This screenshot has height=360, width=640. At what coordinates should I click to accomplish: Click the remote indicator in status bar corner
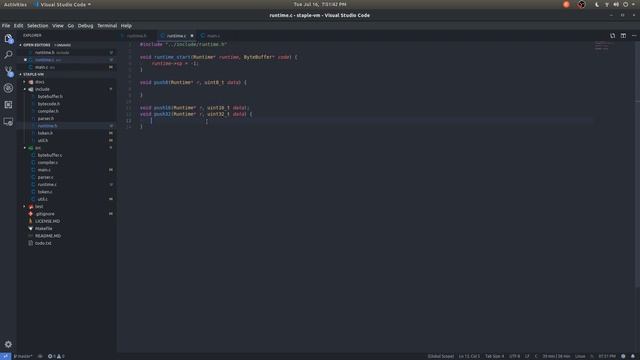(5, 356)
